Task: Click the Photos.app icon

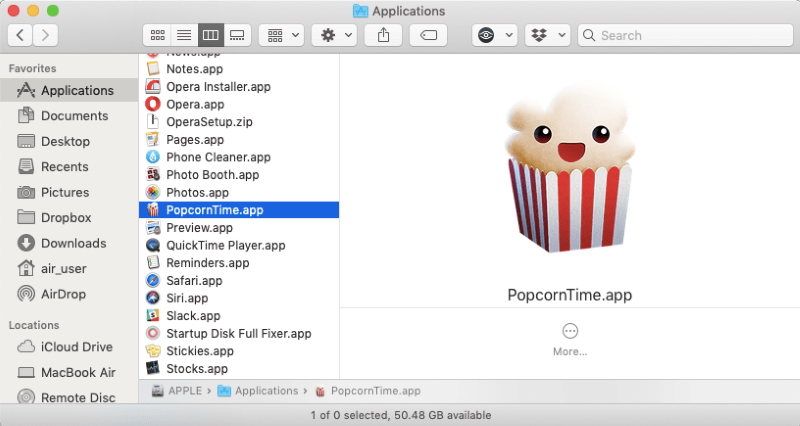Action: pyautogui.click(x=153, y=192)
